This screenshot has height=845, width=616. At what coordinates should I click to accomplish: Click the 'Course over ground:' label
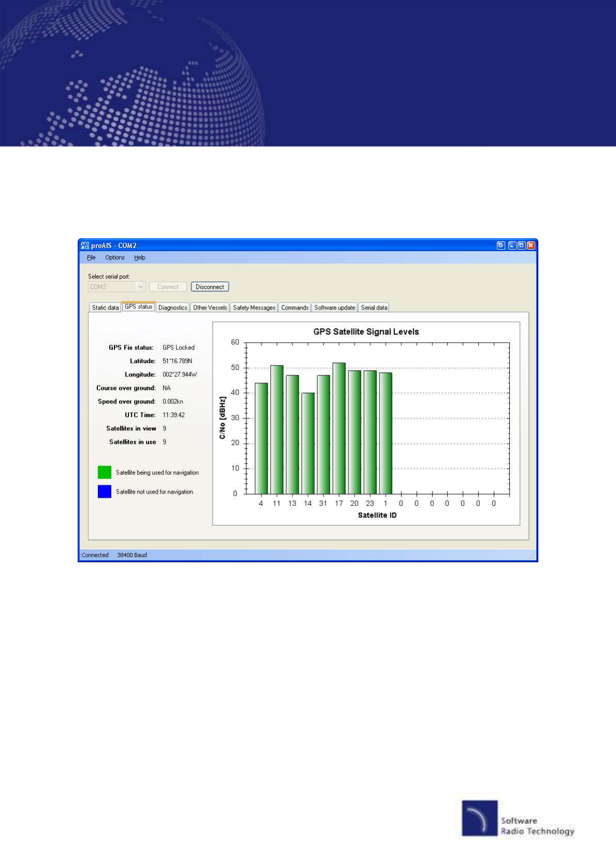click(126, 388)
